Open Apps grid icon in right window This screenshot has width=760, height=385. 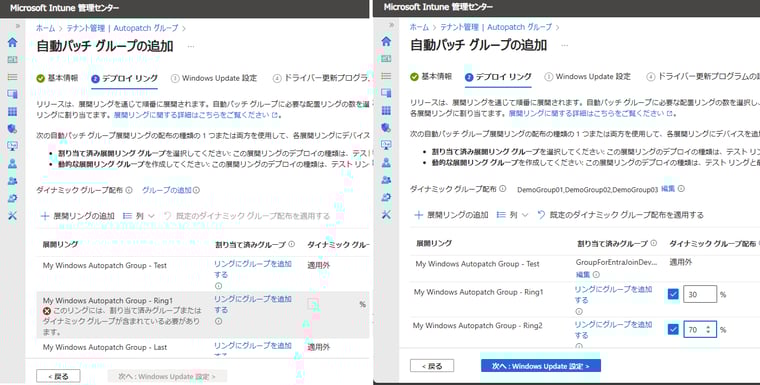[x=386, y=110]
